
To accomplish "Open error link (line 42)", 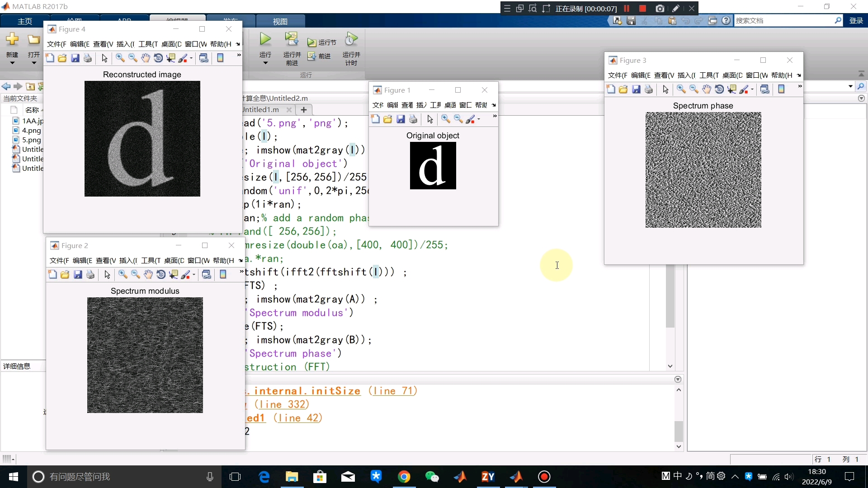I will 298,418.
